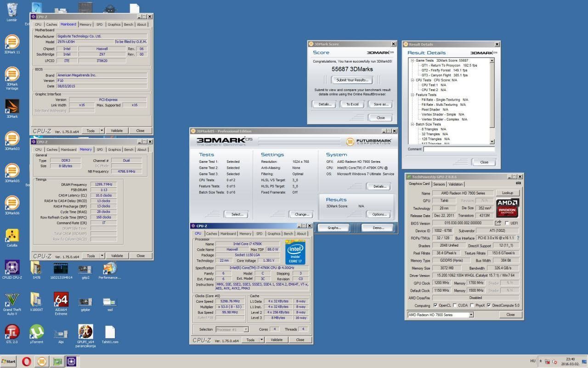Click bus interface question mark in GPU-Z
The image size is (588, 368).
[x=518, y=238]
